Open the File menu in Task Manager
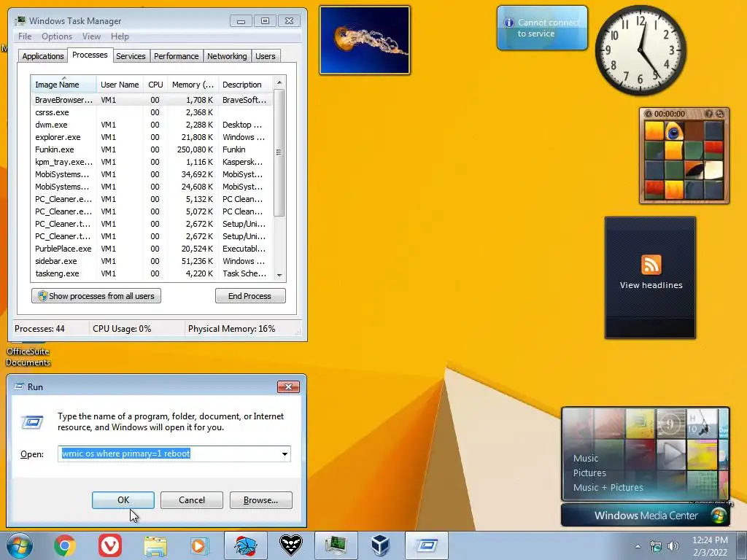Image resolution: width=747 pixels, height=560 pixels. [x=25, y=36]
